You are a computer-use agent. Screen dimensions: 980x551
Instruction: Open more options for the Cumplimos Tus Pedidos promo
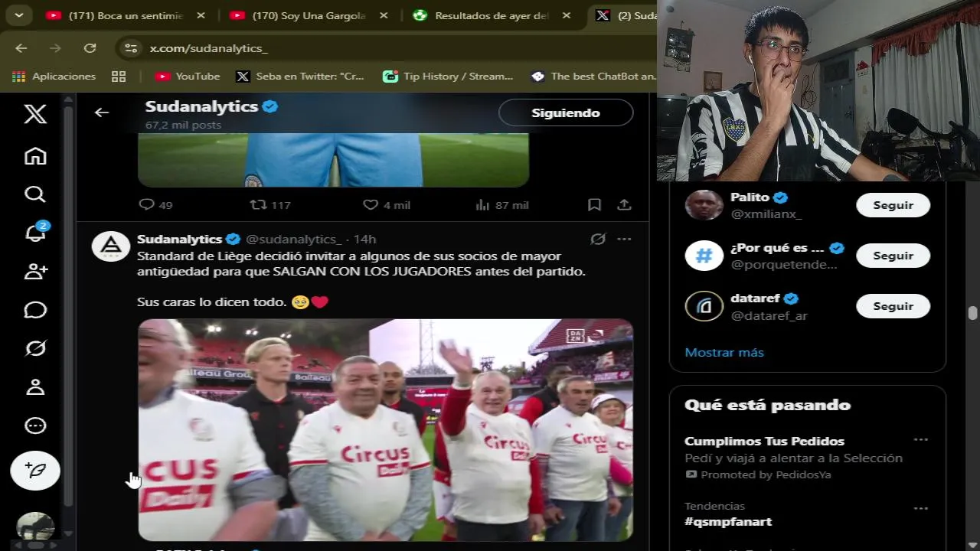pyautogui.click(x=921, y=440)
